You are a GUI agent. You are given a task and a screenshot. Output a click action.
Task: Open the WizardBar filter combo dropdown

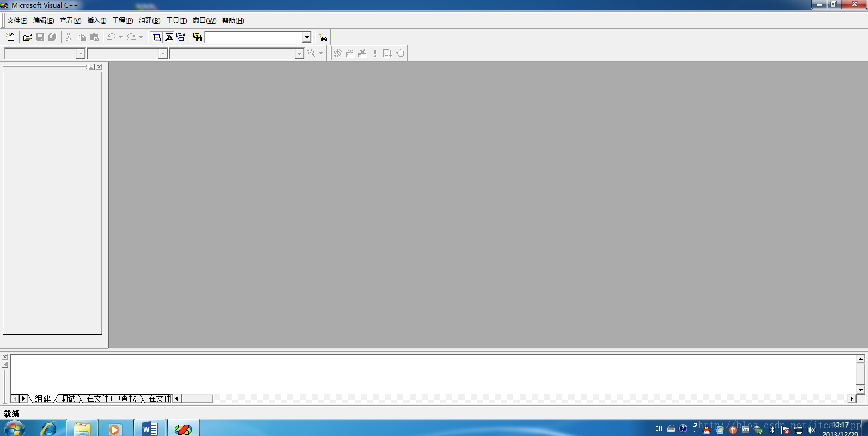tap(163, 53)
